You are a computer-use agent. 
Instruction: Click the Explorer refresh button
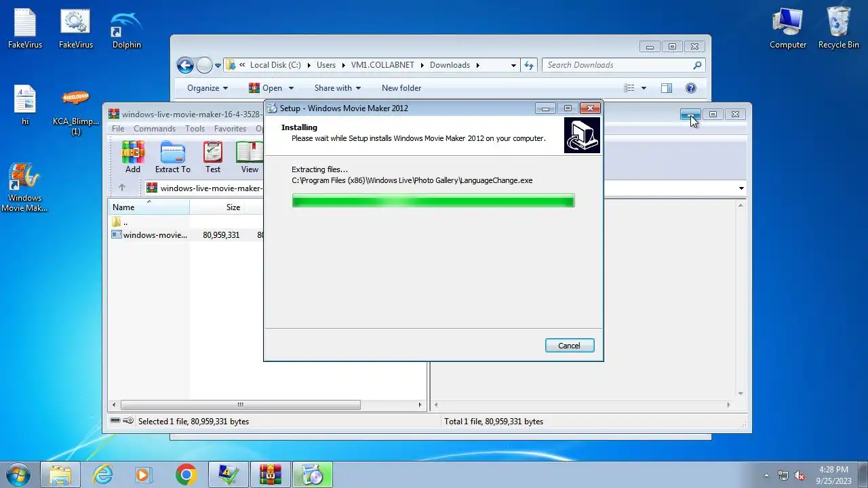pyautogui.click(x=529, y=65)
